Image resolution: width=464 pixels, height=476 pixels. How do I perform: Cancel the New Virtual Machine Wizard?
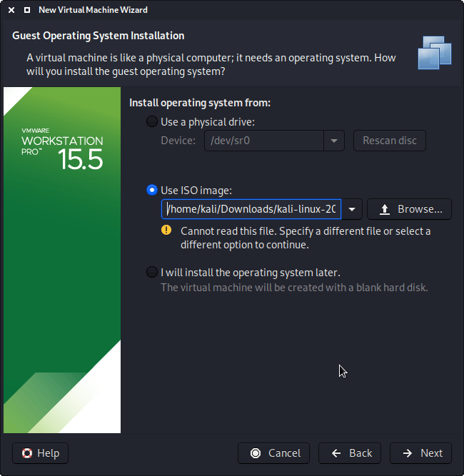[274, 453]
